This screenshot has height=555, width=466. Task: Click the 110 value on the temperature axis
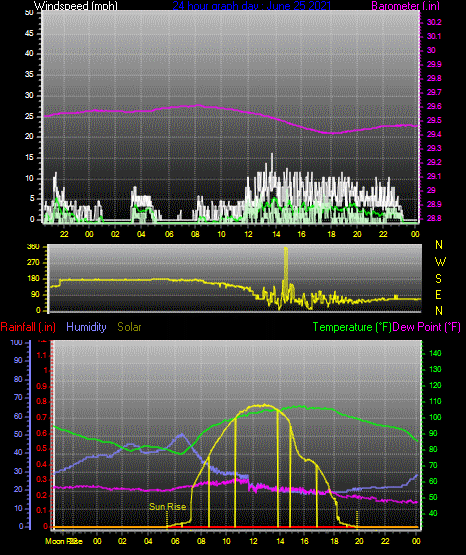tap(435, 401)
